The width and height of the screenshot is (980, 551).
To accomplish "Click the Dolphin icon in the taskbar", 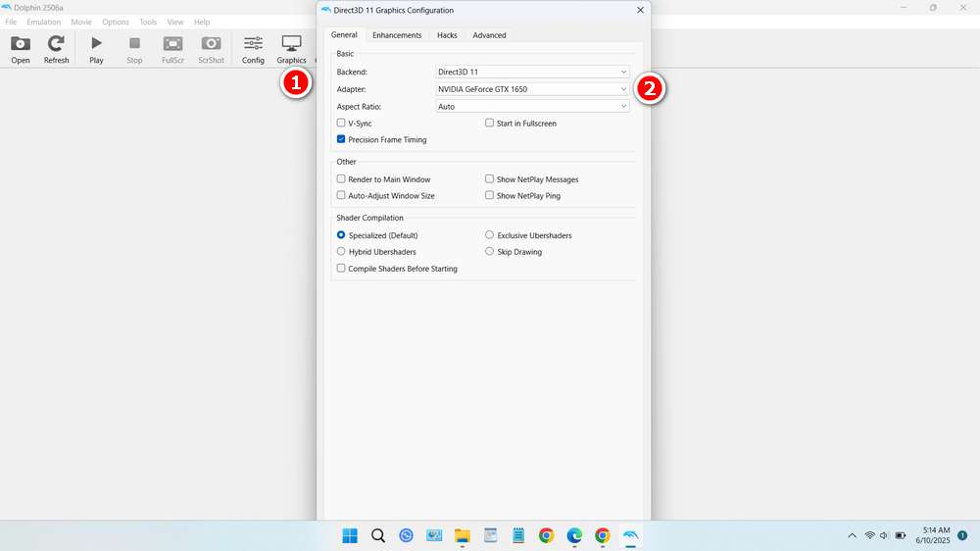I will 630,535.
